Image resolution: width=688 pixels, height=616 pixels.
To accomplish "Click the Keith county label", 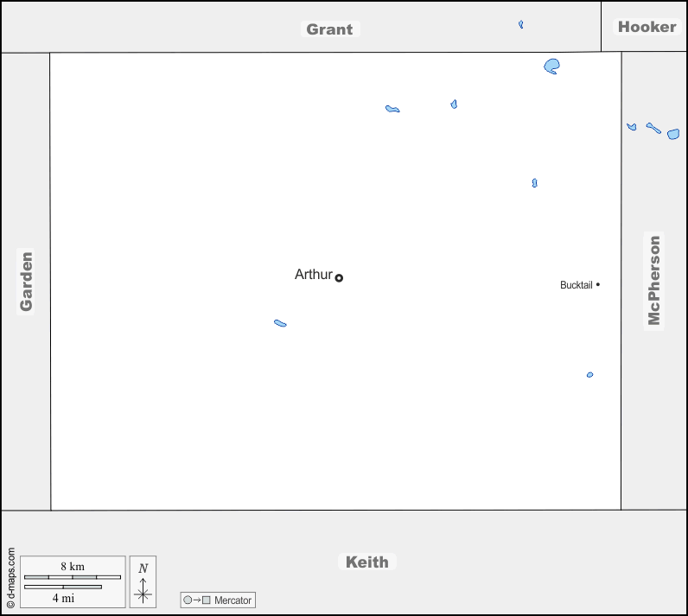I will tap(366, 562).
